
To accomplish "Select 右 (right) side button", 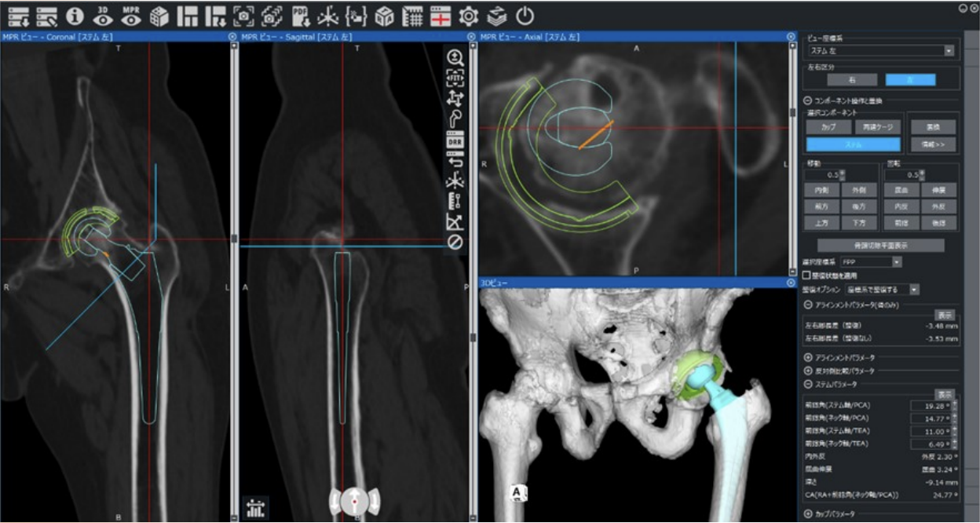I will pyautogui.click(x=852, y=79).
